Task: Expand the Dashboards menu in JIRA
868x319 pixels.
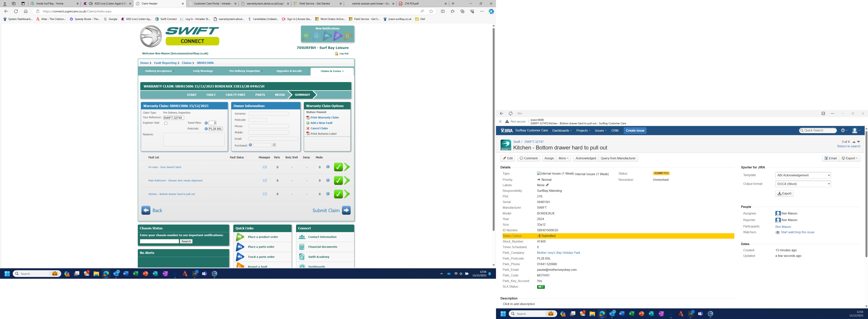Action: [x=562, y=130]
